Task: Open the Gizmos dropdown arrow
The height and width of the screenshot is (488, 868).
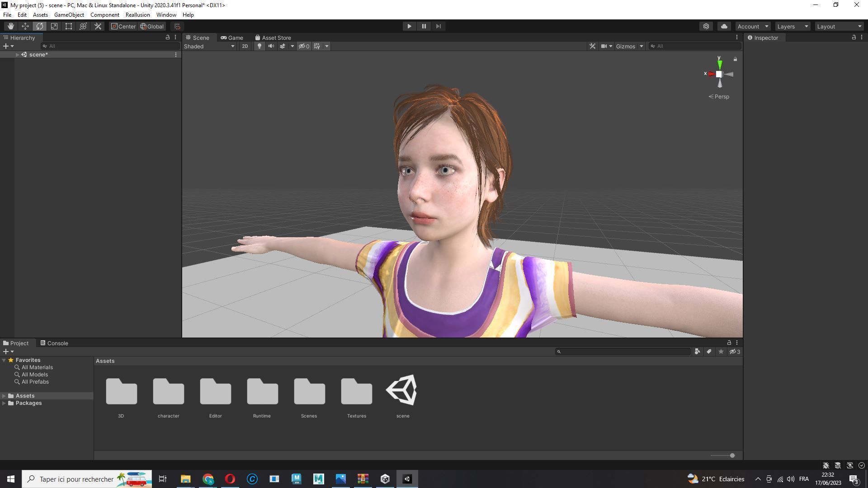Action: 641,46
